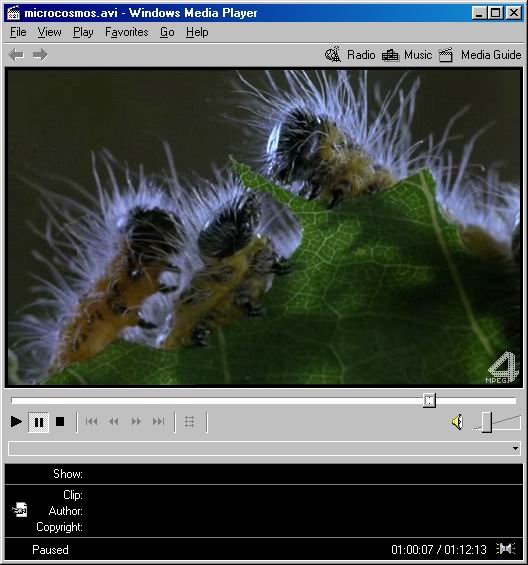Click the Skip Forward button
Viewport: 528px width, 565px height.
pos(159,421)
